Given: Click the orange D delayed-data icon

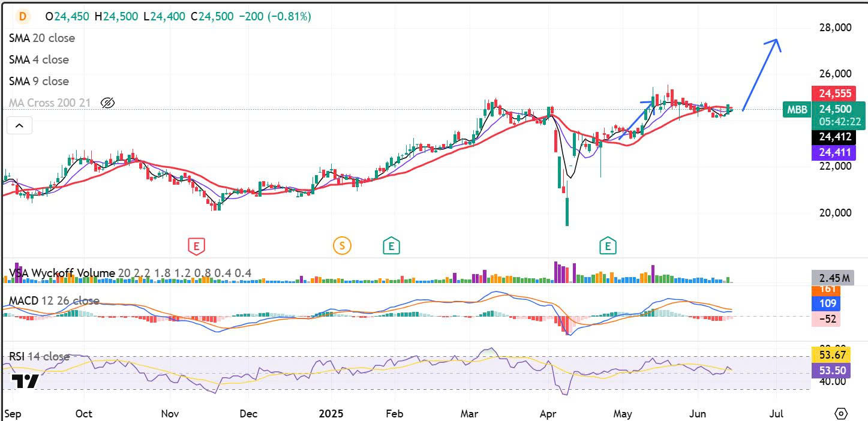Looking at the screenshot, I should point(22,16).
